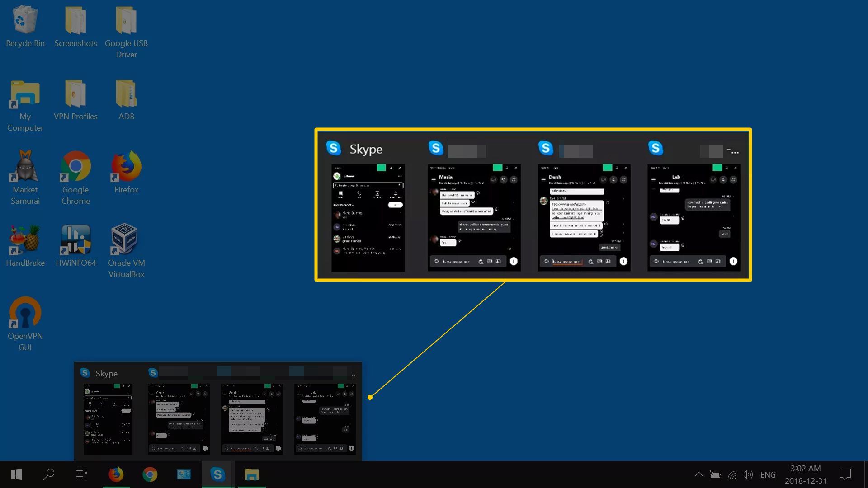Open the Windows Start menu
The width and height of the screenshot is (868, 488).
16,474
